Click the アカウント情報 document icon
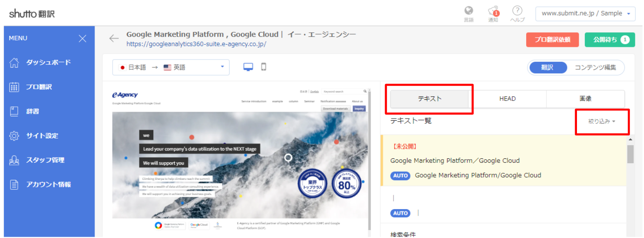The height and width of the screenshot is (238, 644). click(x=14, y=185)
